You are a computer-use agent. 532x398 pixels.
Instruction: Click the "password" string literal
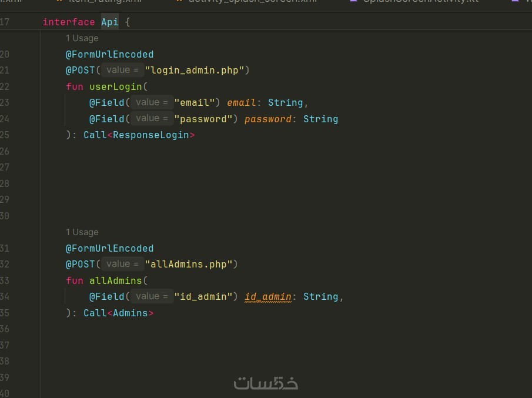tap(203, 119)
